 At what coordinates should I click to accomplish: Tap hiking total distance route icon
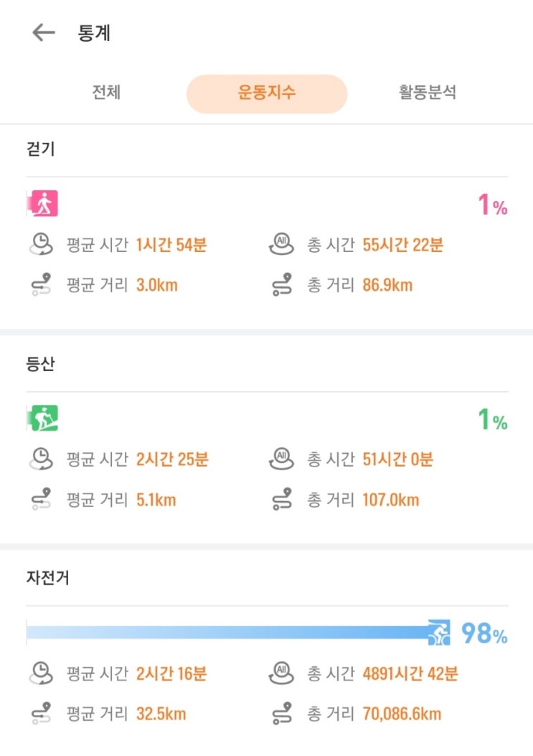(282, 500)
